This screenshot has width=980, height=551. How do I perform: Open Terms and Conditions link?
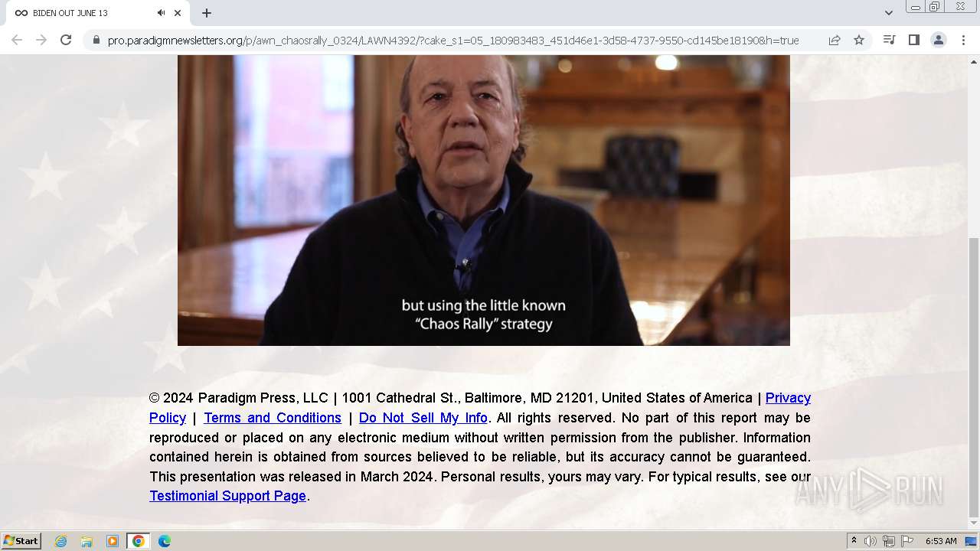273,418
